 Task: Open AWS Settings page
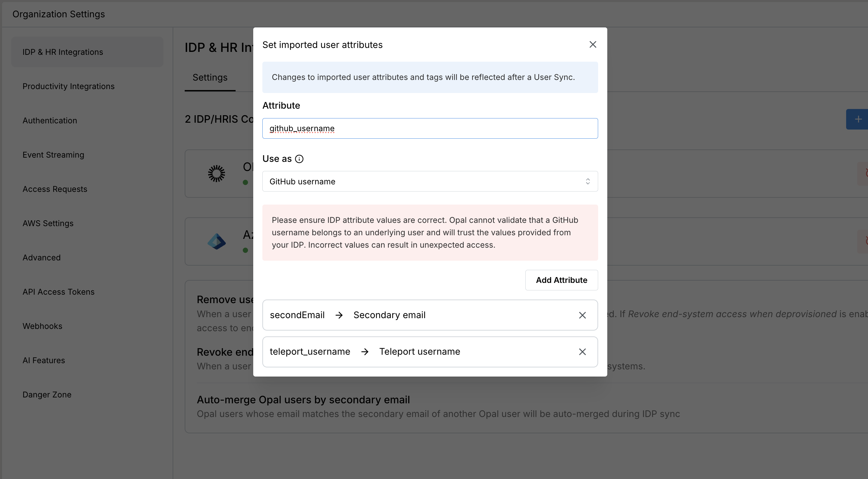[x=48, y=223]
